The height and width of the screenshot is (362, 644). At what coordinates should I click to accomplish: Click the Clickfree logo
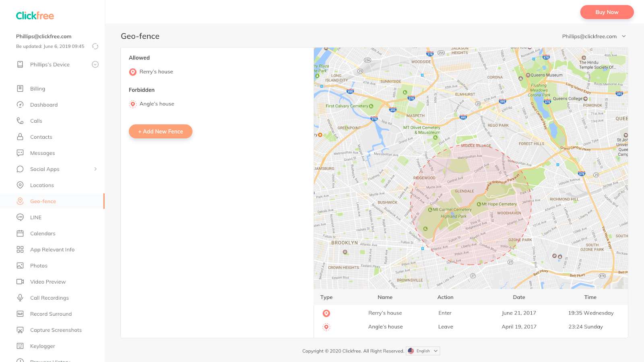pos(35,16)
